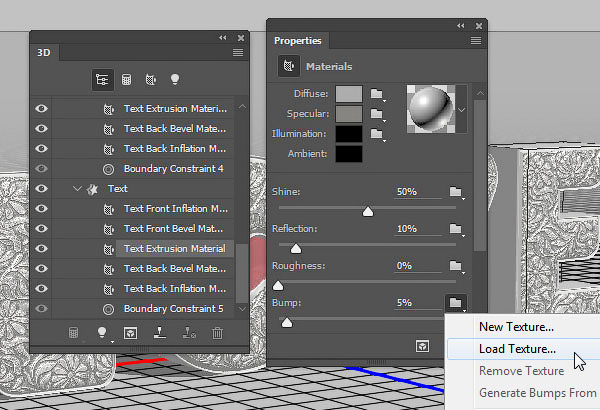This screenshot has width=600, height=410.
Task: Hide selected Text Extrusion Material
Action: (41, 248)
